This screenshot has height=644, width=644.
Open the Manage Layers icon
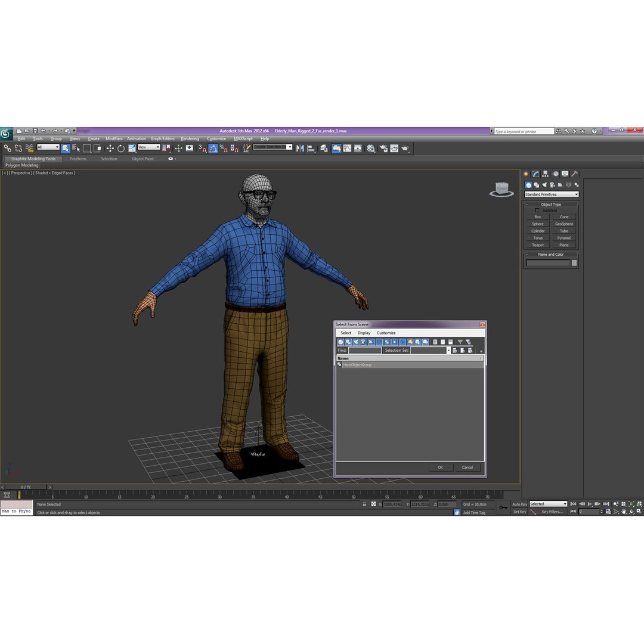(x=324, y=148)
